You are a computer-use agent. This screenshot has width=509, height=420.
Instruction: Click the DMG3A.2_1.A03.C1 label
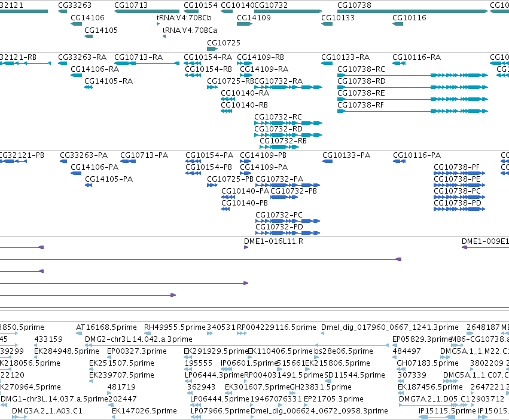pyautogui.click(x=47, y=411)
